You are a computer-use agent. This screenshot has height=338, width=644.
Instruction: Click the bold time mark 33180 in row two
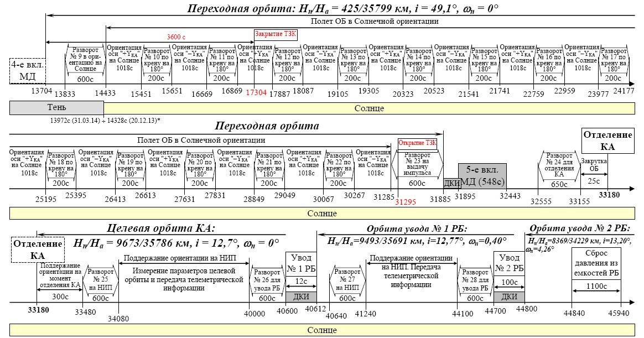pyautogui.click(x=609, y=195)
